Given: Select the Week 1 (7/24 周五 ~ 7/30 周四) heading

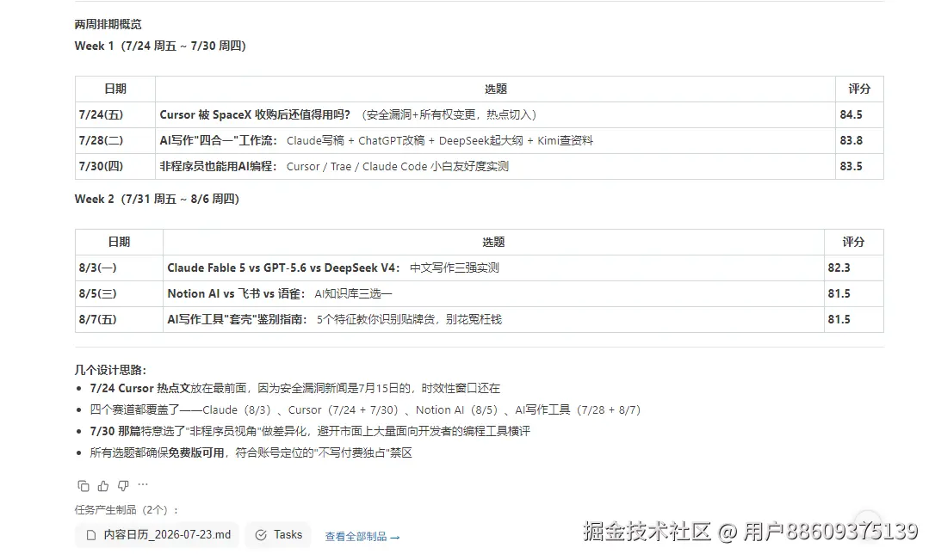Looking at the screenshot, I should pyautogui.click(x=160, y=46).
